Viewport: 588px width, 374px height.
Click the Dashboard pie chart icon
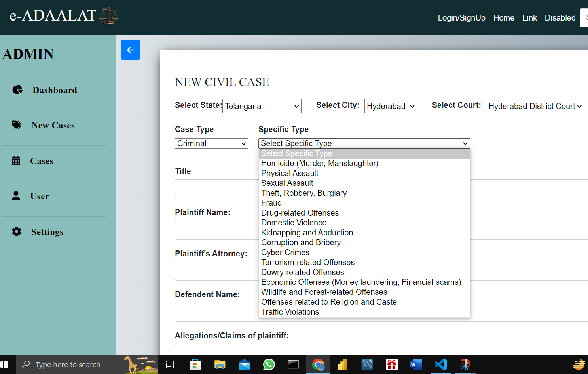click(x=17, y=90)
